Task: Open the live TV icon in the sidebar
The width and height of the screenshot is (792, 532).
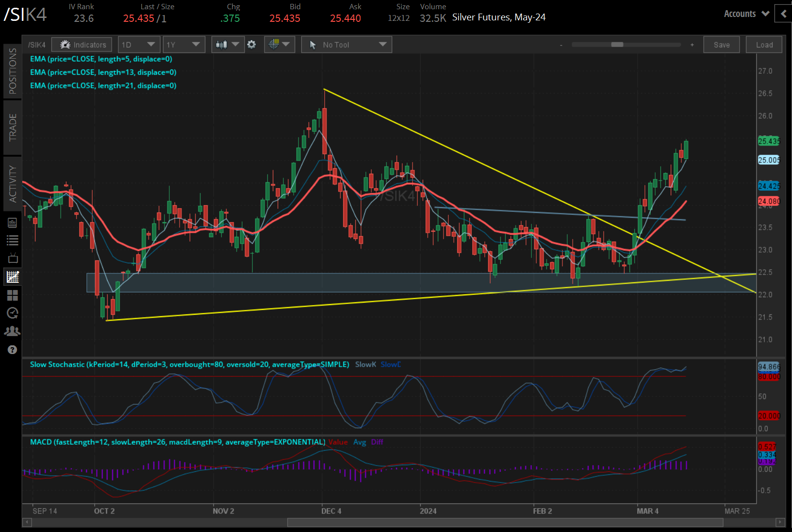Action: click(13, 258)
